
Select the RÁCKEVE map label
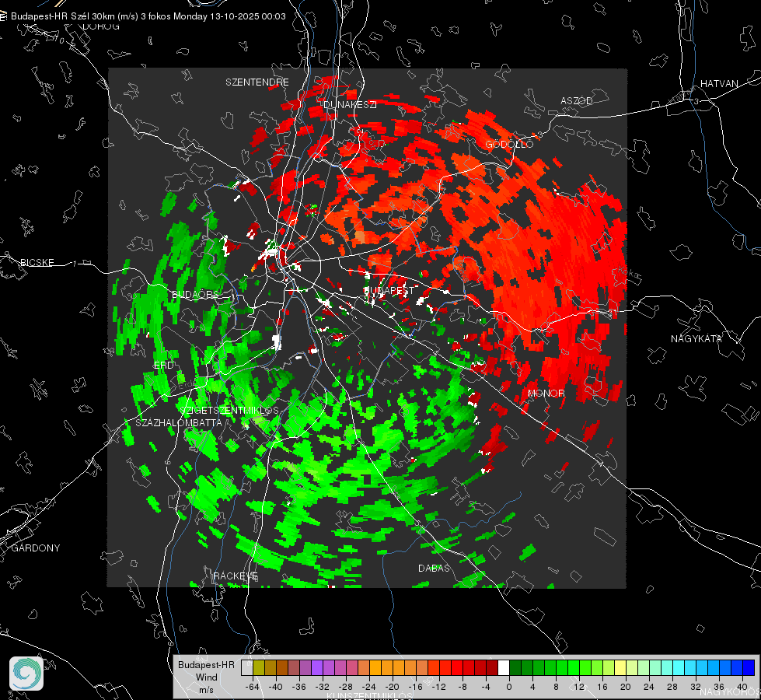(x=236, y=576)
